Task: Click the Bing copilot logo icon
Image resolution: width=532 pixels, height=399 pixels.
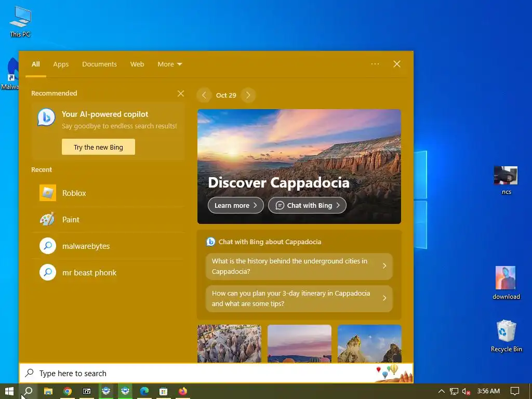Action: click(46, 117)
